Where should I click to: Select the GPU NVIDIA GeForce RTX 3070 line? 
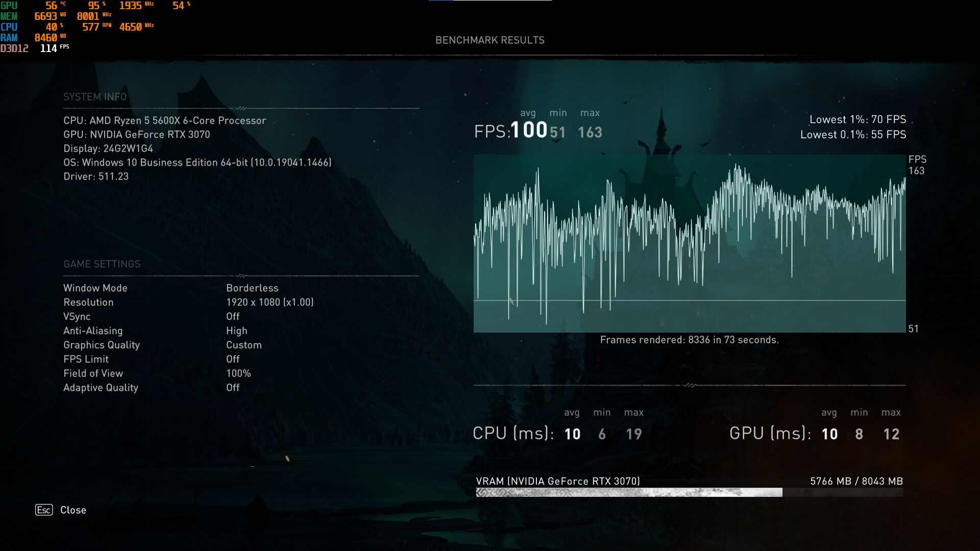coord(137,134)
